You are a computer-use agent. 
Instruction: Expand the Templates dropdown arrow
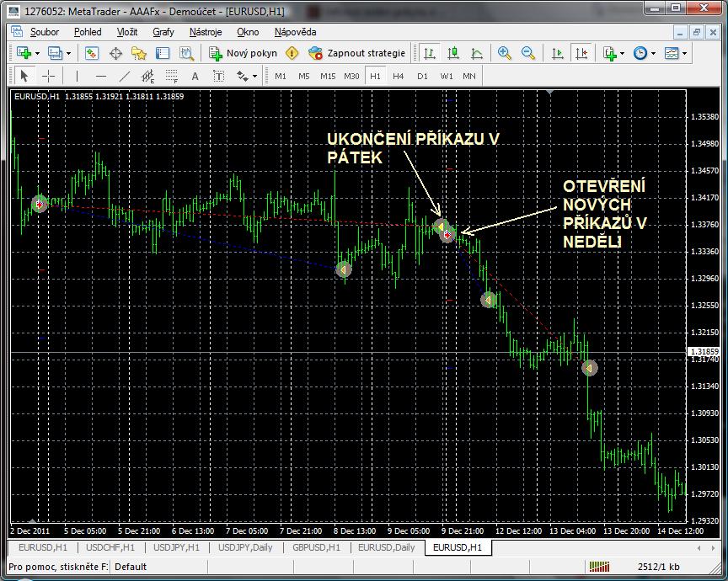[x=685, y=54]
